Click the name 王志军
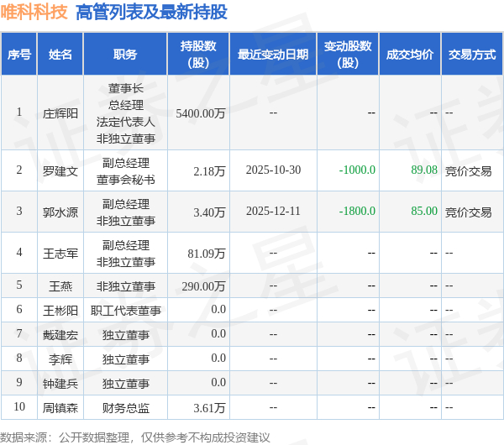The image size is (504, 445). (60, 254)
